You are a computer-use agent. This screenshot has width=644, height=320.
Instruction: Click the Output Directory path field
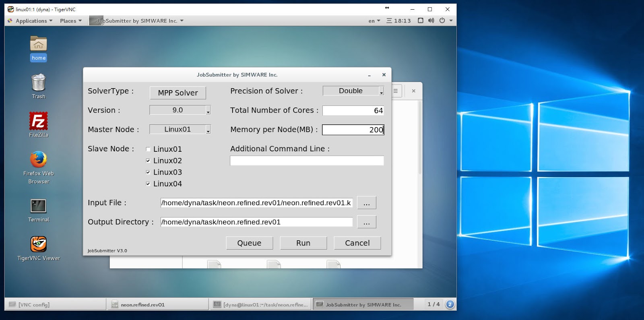(256, 222)
